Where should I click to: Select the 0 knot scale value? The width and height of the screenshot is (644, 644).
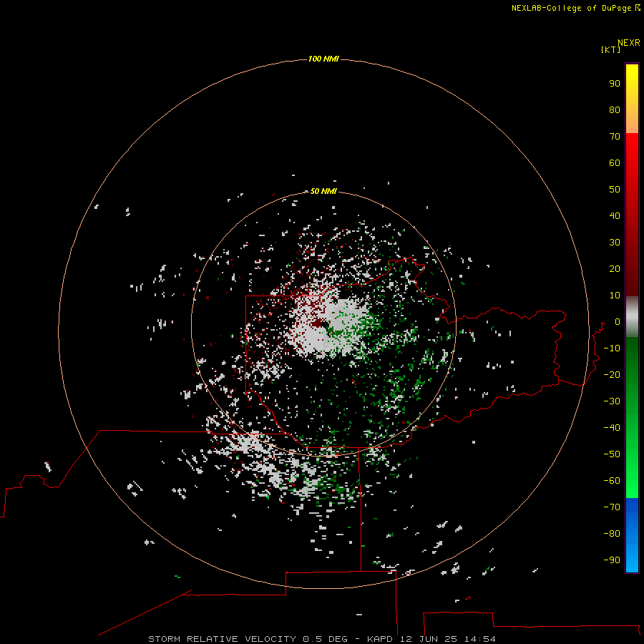click(x=618, y=322)
